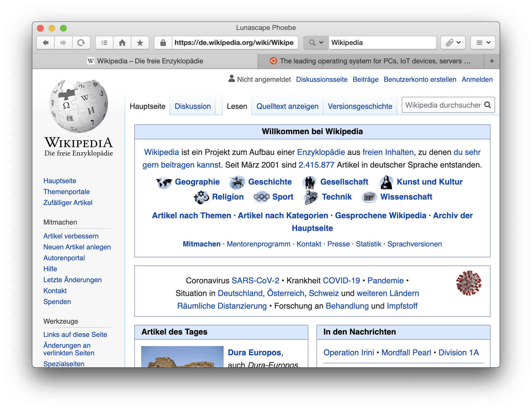Open Operation Irini news link
The image size is (532, 410).
click(x=349, y=353)
